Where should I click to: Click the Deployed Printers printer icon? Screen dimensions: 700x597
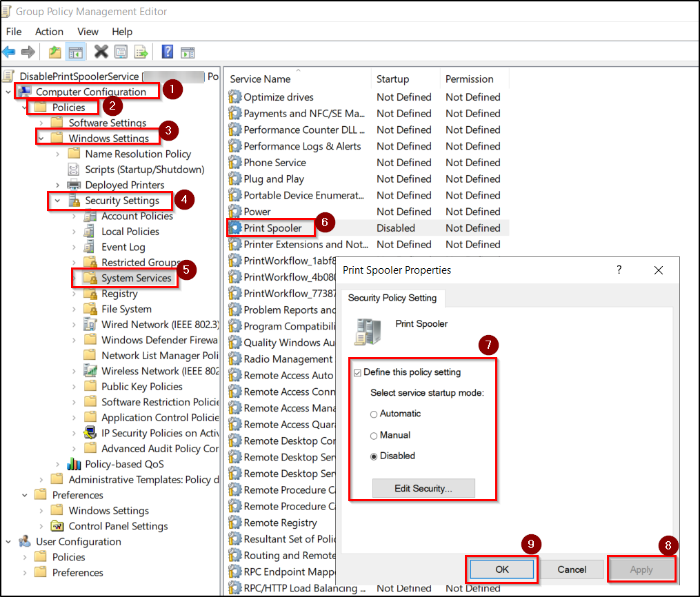pos(74,185)
